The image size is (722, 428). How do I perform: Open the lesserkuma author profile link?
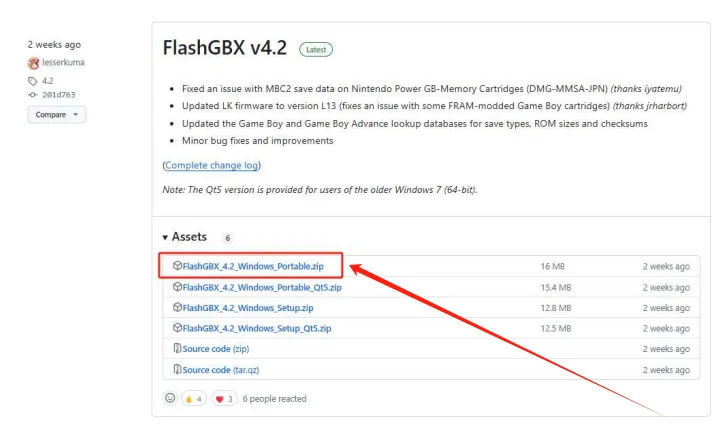click(x=63, y=62)
